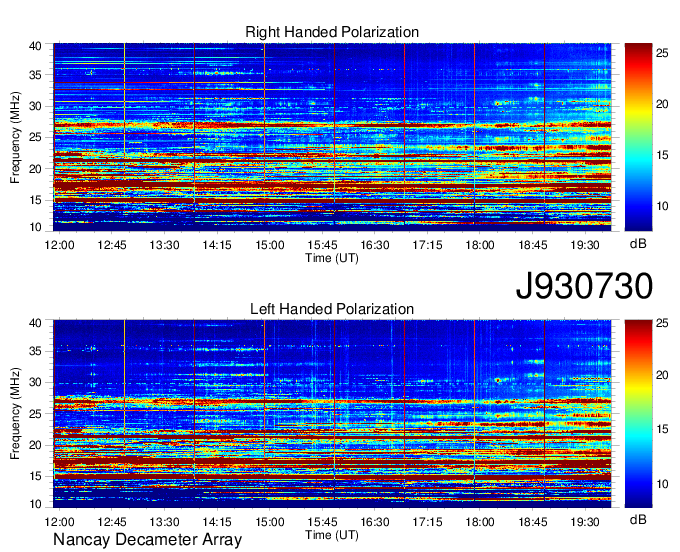This screenshot has width=680, height=552.
Task: Click 20 dB tick on Right Handed colorbar
Action: click(x=662, y=104)
